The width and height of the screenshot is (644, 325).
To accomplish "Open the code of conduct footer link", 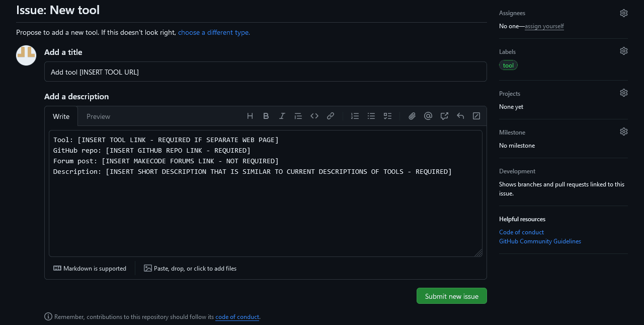I will [237, 317].
